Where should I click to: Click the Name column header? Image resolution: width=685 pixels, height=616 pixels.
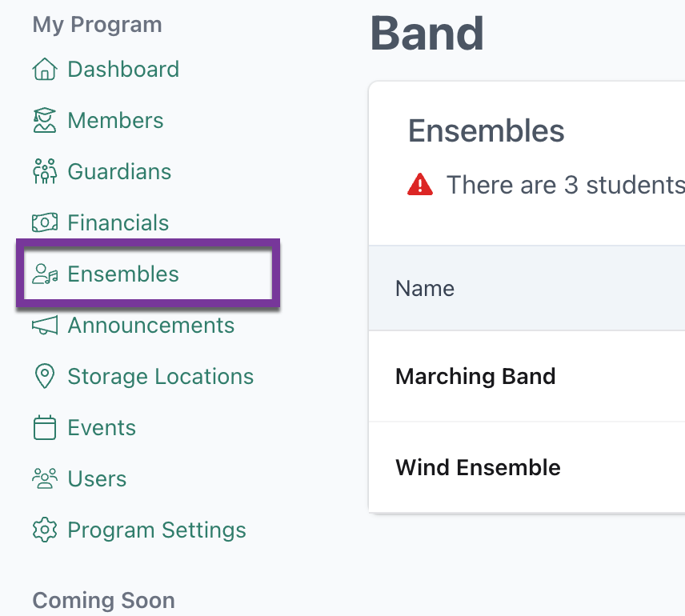pos(424,288)
